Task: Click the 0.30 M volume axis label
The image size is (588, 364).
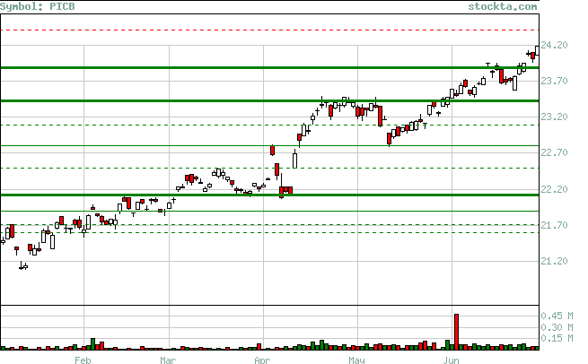Action: point(557,327)
